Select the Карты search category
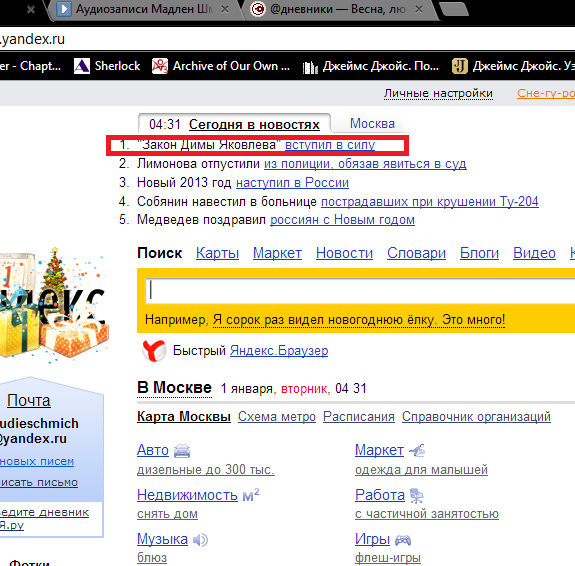575x566 pixels. (x=217, y=253)
